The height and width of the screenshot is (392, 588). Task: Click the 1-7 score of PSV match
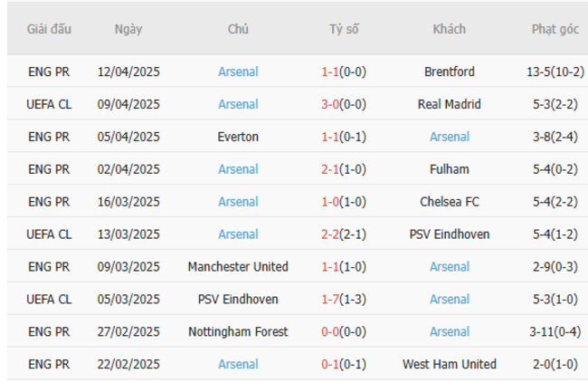[331, 299]
